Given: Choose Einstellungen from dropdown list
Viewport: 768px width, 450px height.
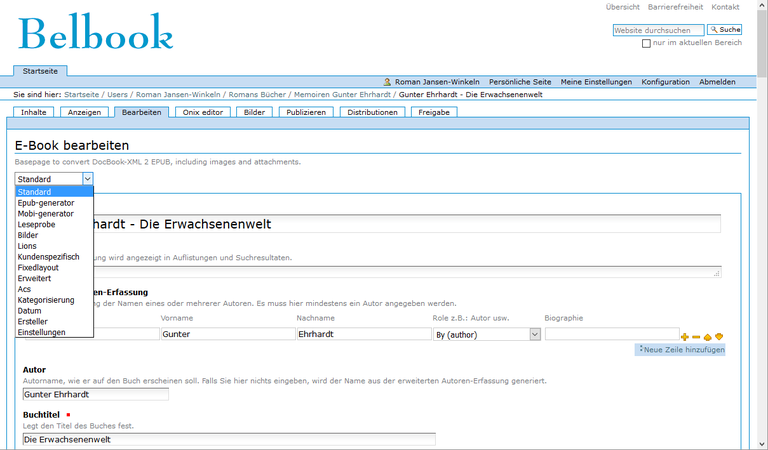Looking at the screenshot, I should tap(54, 332).
